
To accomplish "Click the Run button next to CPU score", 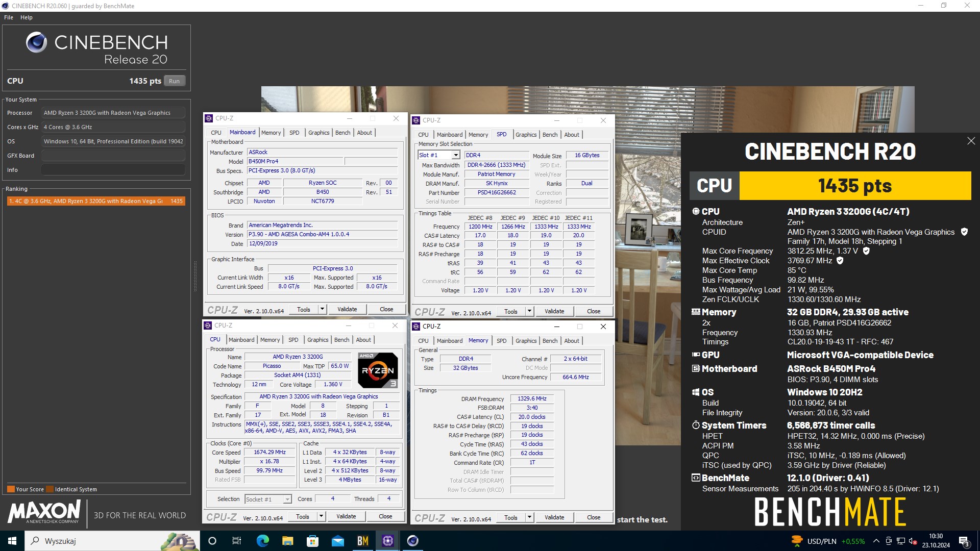I will [x=174, y=81].
